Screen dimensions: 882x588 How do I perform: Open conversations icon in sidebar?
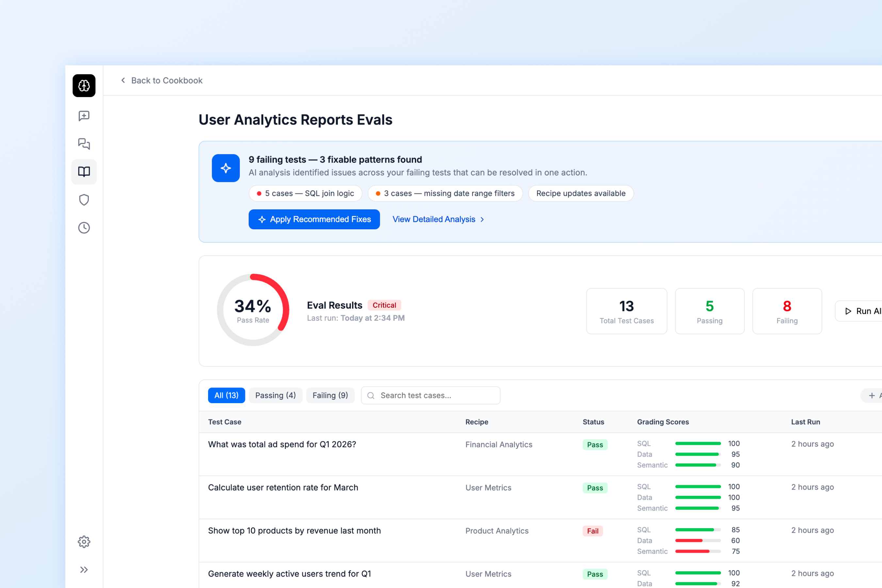click(84, 144)
